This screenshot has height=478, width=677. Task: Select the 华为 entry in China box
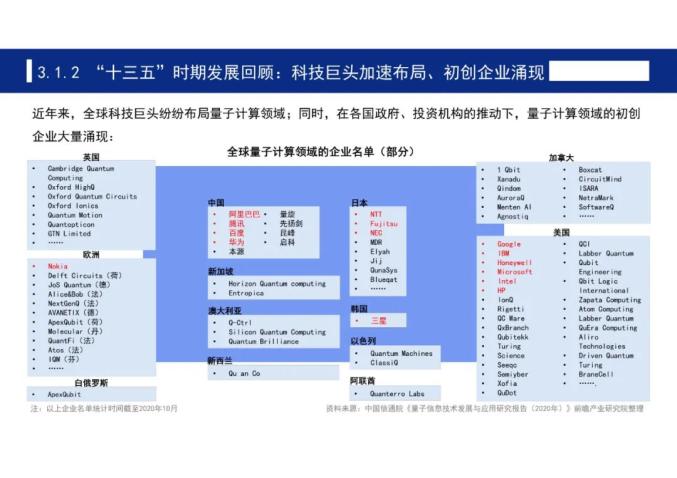(236, 242)
